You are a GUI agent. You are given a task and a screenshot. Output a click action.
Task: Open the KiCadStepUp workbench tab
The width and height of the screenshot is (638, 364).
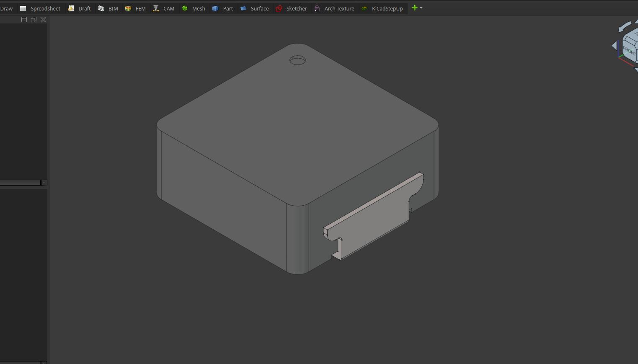pyautogui.click(x=382, y=8)
